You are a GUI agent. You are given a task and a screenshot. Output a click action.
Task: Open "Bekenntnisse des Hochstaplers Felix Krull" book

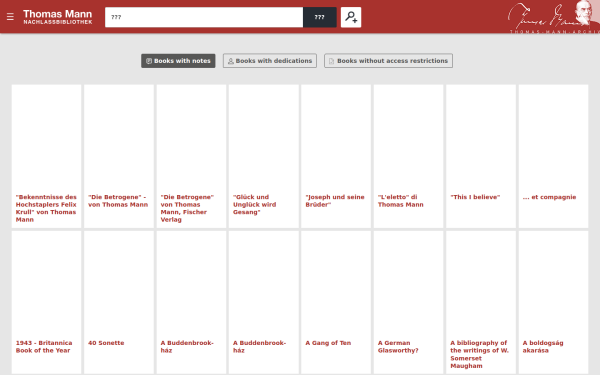(46, 208)
